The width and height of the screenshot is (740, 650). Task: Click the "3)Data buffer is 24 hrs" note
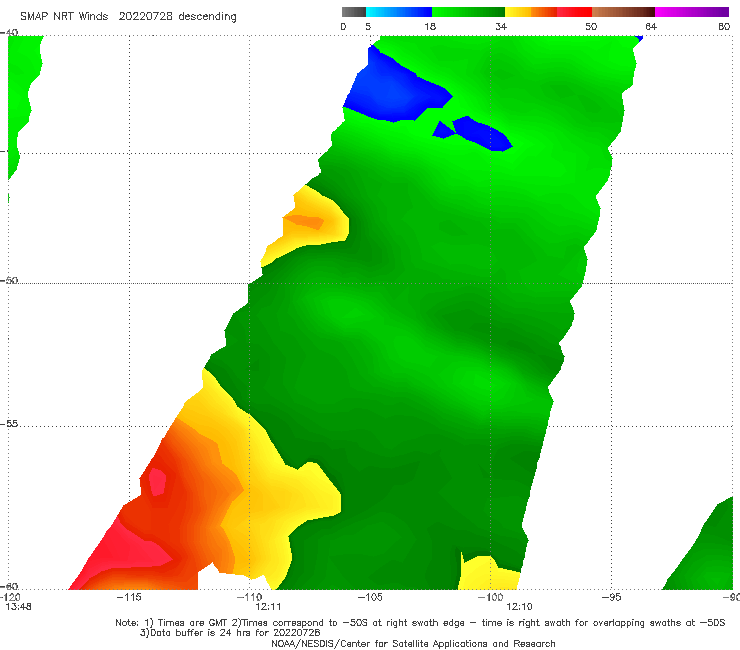coord(229,633)
